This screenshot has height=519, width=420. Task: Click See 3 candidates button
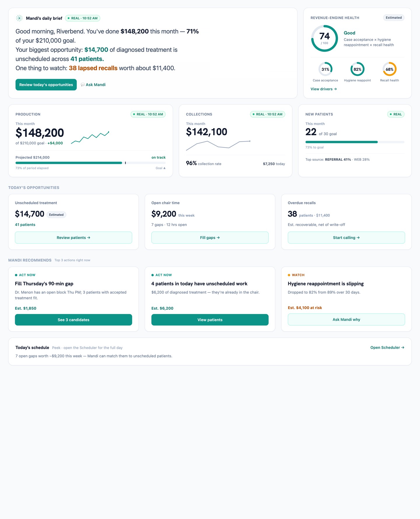tap(73, 320)
